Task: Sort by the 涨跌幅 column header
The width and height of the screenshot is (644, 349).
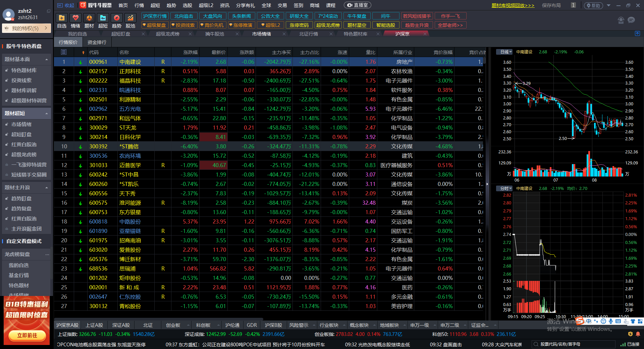Action: click(191, 52)
